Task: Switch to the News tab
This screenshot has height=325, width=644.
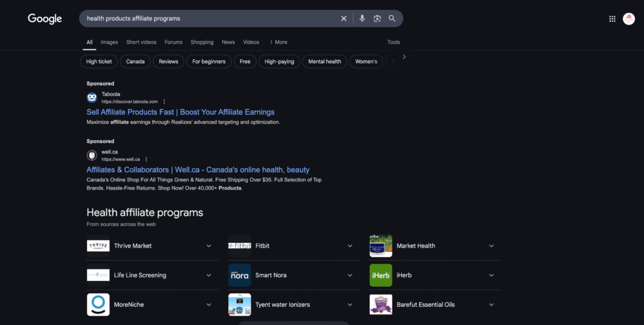Action: (228, 42)
